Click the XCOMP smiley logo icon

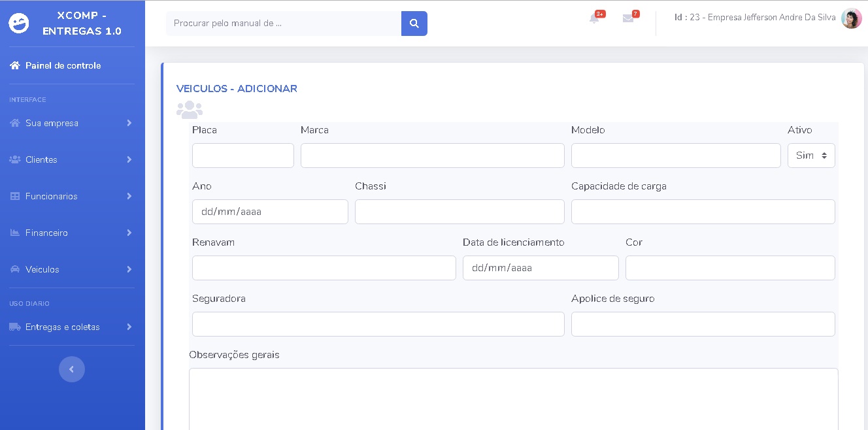pyautogui.click(x=19, y=24)
